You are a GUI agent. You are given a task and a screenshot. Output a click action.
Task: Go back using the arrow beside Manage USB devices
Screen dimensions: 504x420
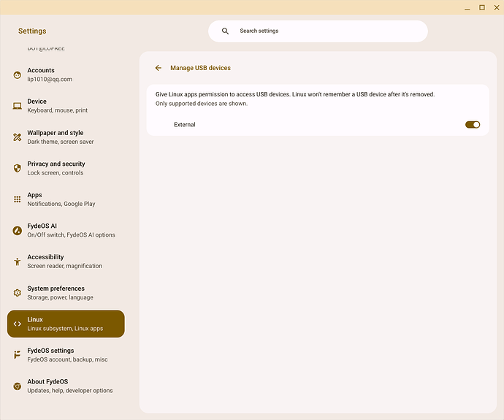click(x=159, y=68)
